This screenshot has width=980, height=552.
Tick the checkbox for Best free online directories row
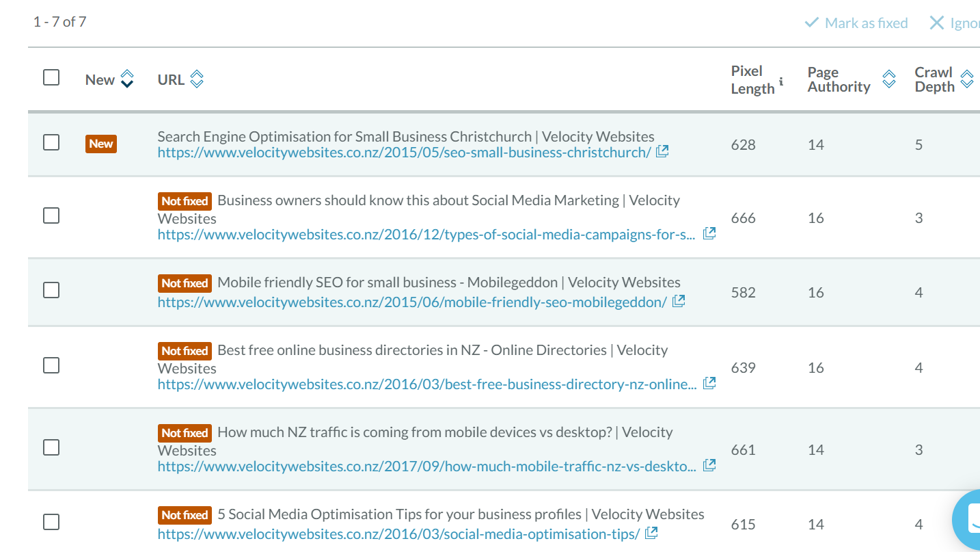pos(51,365)
